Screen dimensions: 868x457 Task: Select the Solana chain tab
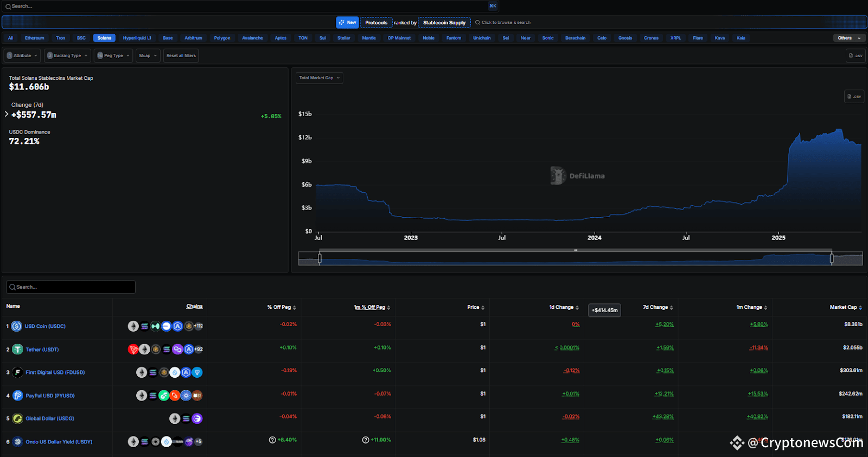pyautogui.click(x=104, y=38)
